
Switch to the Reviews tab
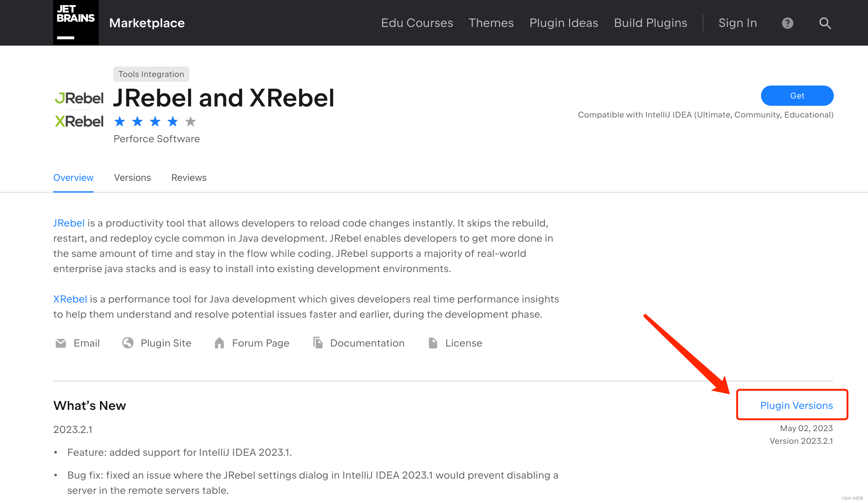[x=189, y=178]
